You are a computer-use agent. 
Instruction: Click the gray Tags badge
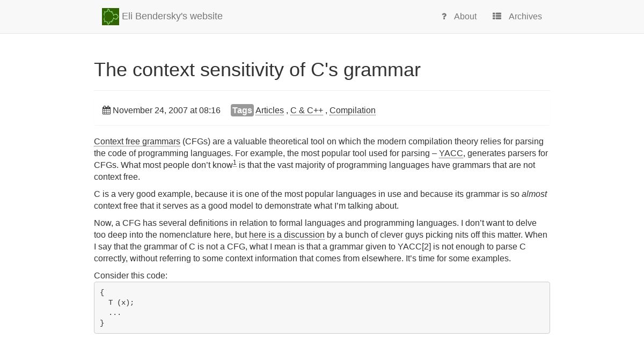(x=242, y=111)
